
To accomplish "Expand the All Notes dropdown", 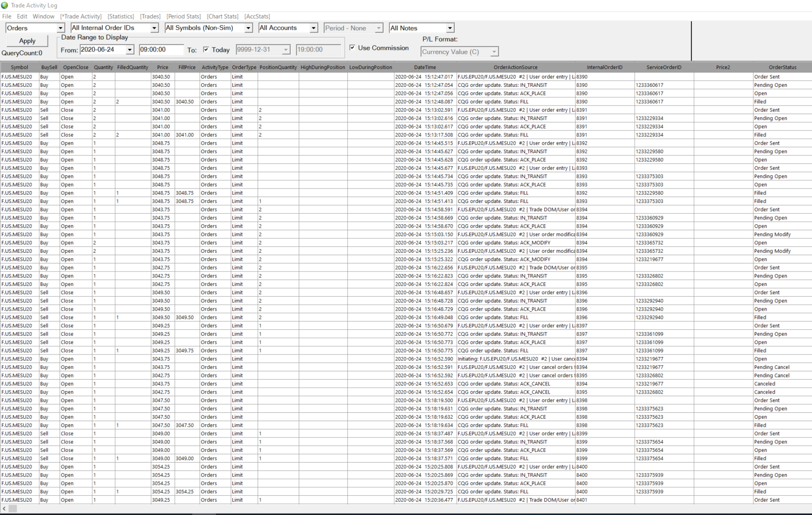I will pyautogui.click(x=450, y=28).
